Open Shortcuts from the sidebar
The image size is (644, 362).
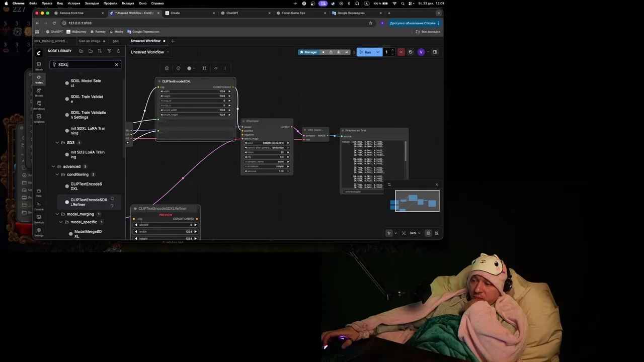39,219
